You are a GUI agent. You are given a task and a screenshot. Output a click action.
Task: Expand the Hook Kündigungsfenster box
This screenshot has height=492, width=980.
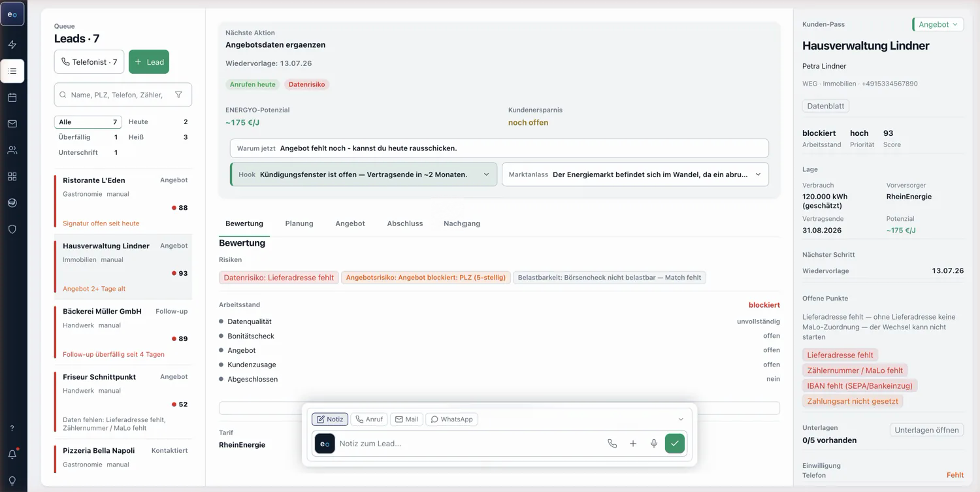[364, 174]
